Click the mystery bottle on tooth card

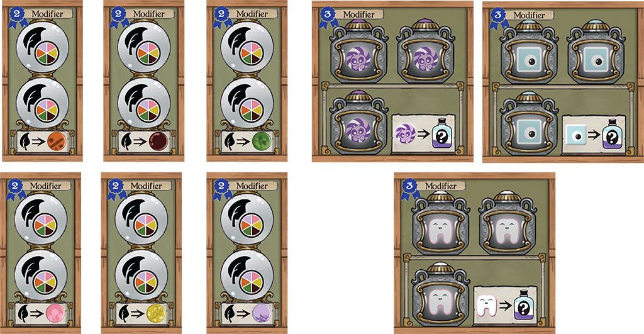(523, 306)
